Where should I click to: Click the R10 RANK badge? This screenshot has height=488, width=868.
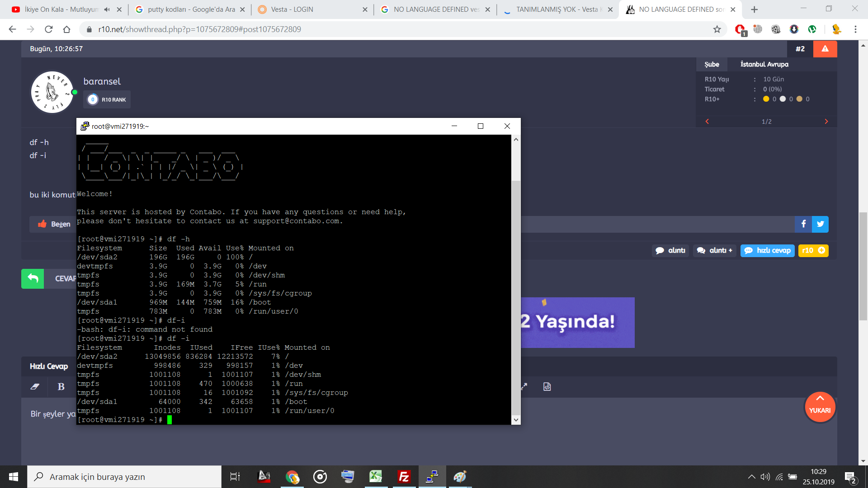click(107, 99)
